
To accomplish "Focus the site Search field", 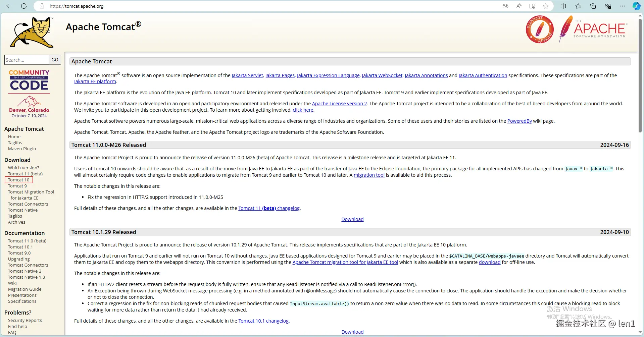I will [x=27, y=60].
